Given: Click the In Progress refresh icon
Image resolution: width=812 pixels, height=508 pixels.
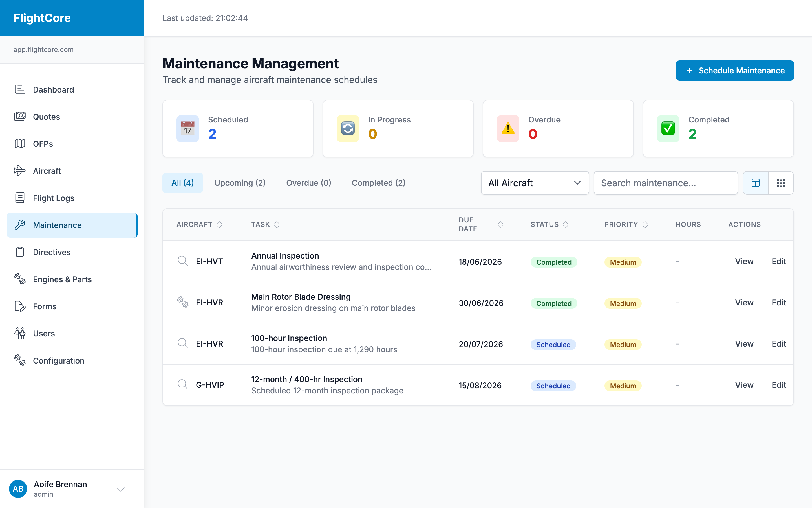Looking at the screenshot, I should click(x=348, y=129).
